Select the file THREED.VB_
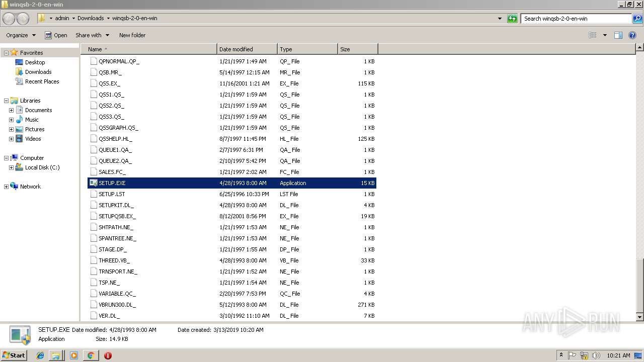This screenshot has height=362, width=644. pos(232,260)
